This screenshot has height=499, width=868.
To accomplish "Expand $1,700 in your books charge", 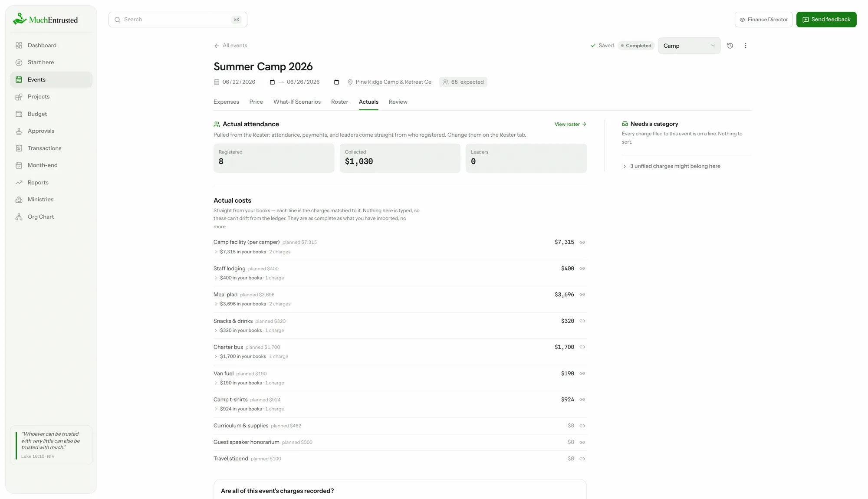I will coord(251,357).
